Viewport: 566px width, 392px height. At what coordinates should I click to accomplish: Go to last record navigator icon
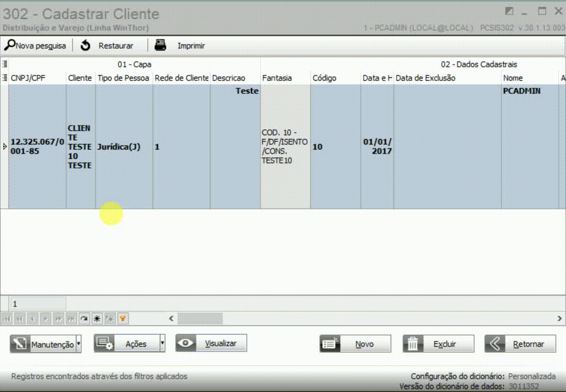pyautogui.click(x=72, y=319)
